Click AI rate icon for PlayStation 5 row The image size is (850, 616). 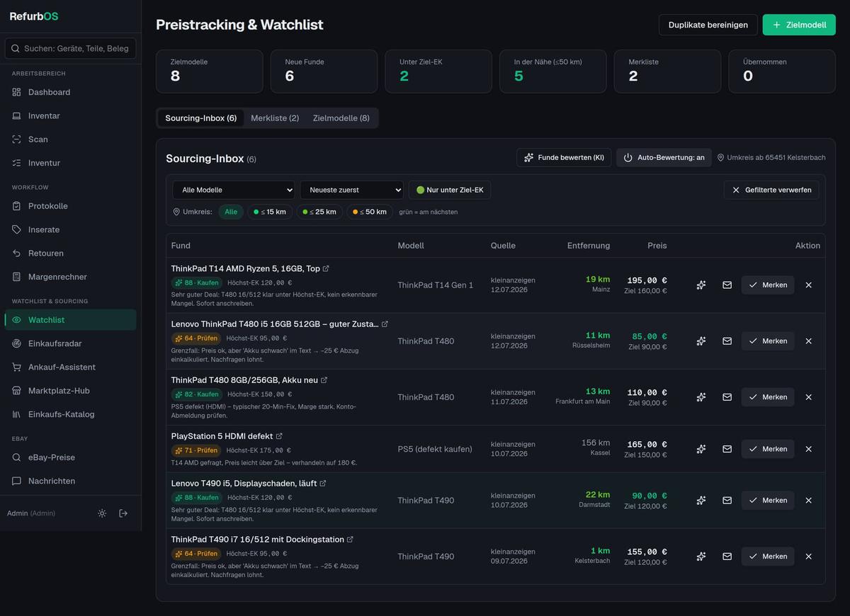point(701,448)
